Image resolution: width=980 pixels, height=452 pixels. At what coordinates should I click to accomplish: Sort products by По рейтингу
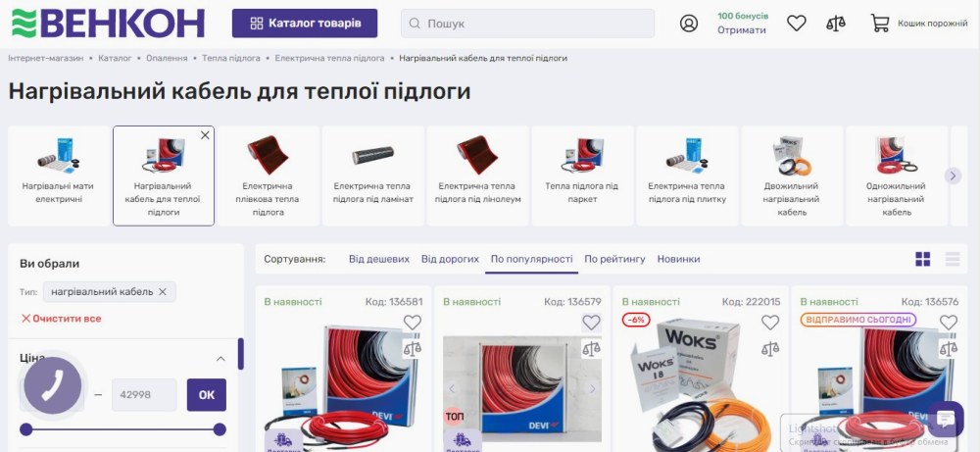[x=614, y=259]
